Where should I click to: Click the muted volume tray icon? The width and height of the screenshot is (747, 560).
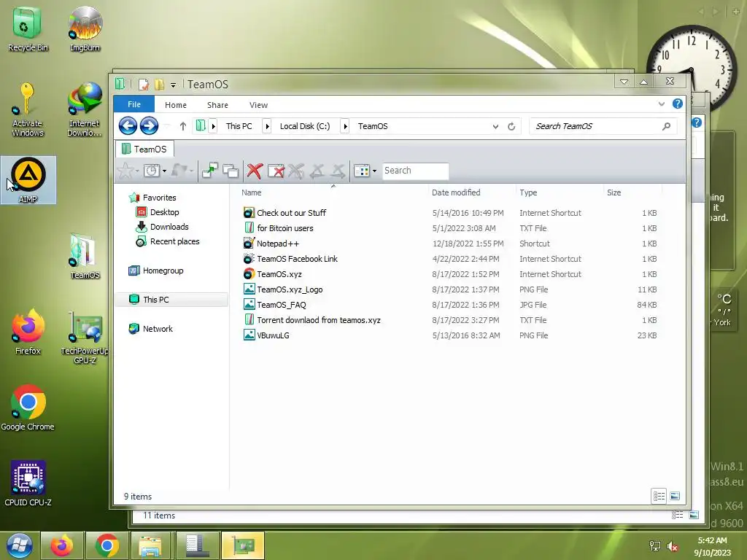672,546
